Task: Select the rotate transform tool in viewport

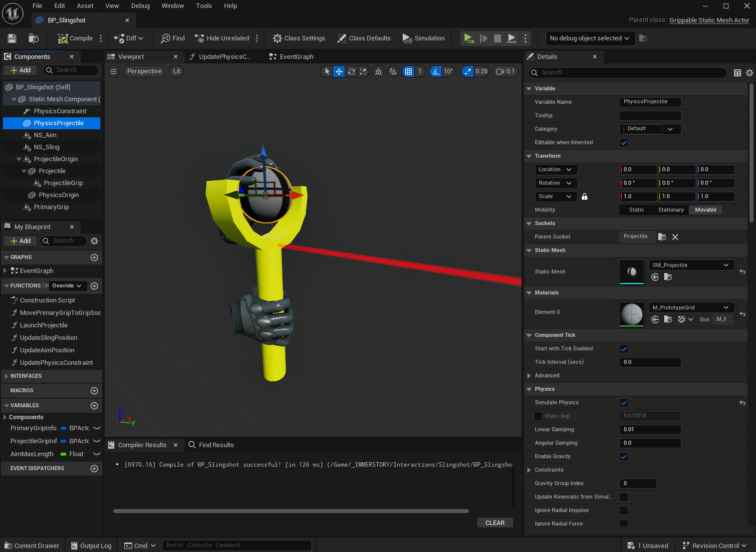Action: coord(351,71)
